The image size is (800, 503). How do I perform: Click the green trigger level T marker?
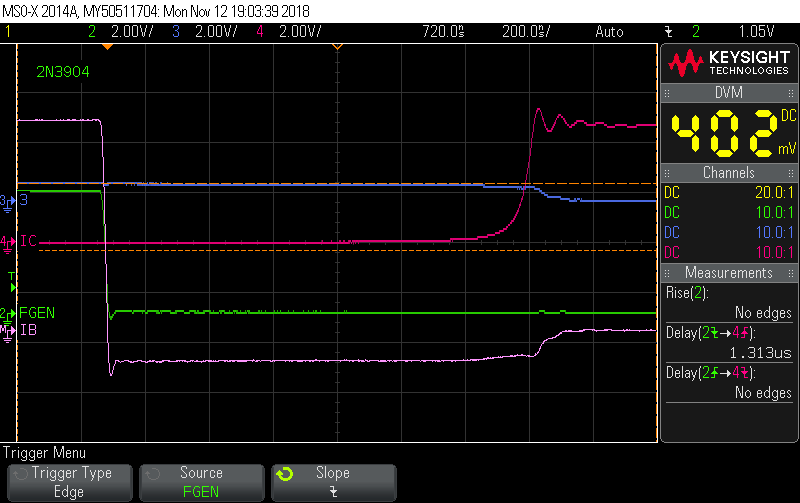[x=12, y=282]
